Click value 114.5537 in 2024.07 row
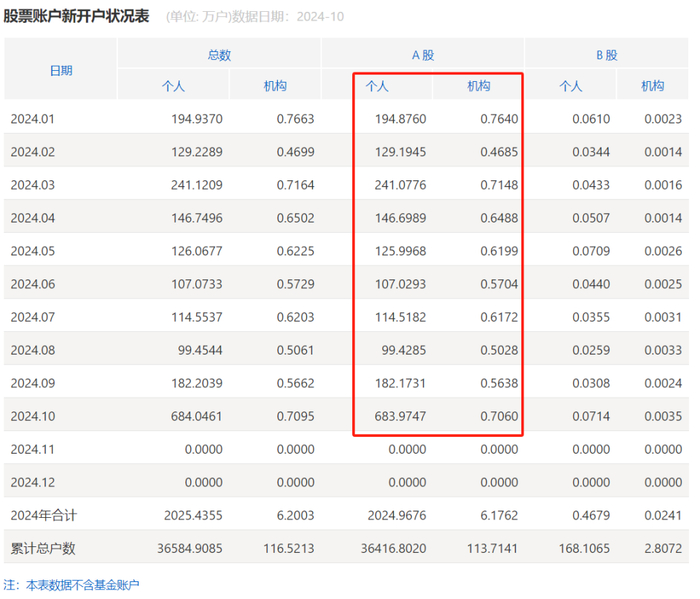The height and width of the screenshot is (599, 700). pos(197,317)
